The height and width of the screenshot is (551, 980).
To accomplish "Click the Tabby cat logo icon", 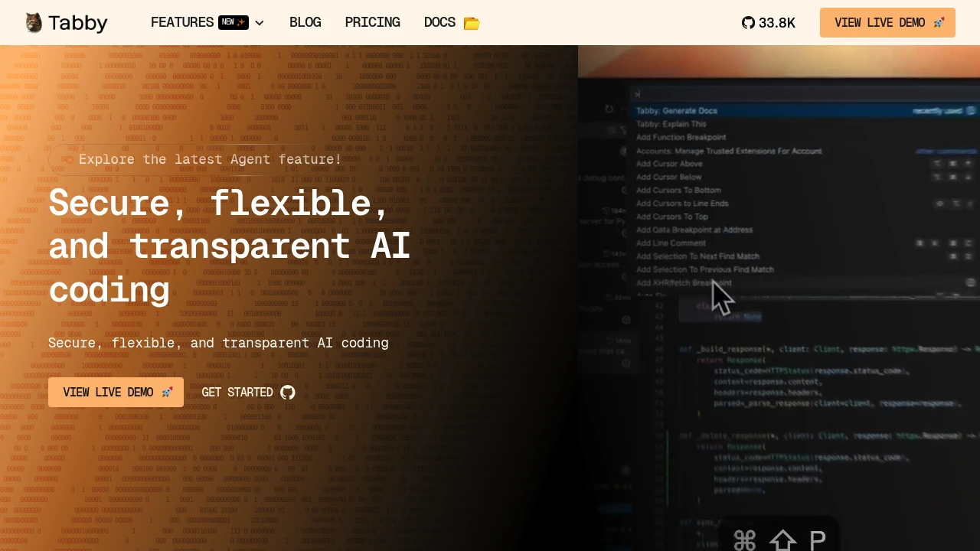I will point(33,23).
